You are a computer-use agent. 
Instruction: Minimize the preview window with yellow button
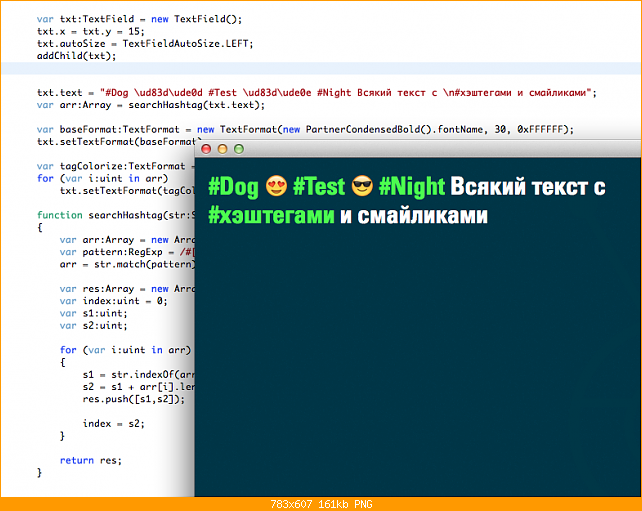[x=222, y=149]
